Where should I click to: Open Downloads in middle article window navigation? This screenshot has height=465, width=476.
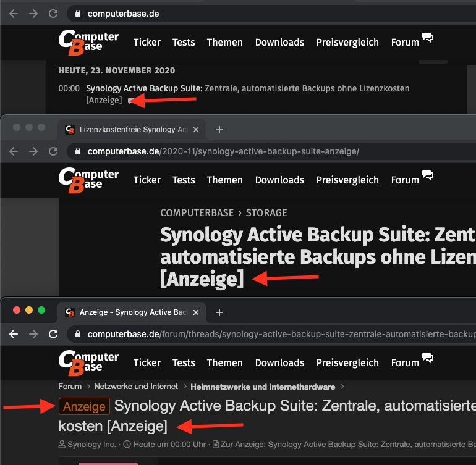279,180
